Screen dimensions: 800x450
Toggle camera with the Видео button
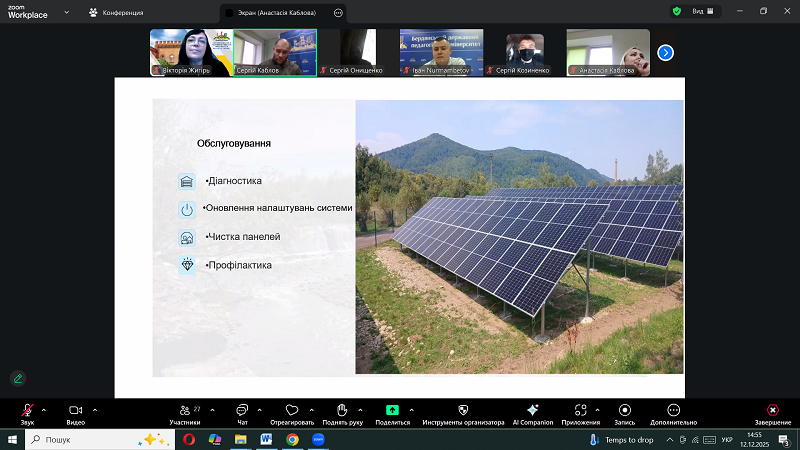tap(75, 410)
